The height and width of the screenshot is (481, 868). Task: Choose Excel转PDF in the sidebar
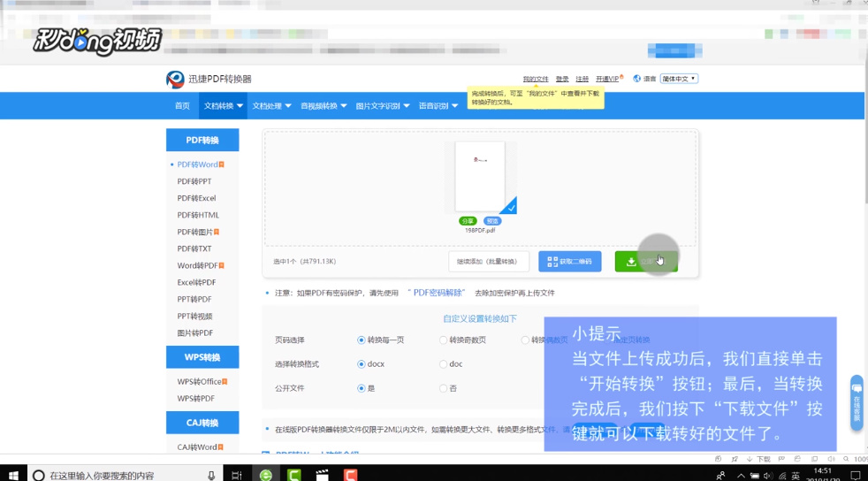pos(196,282)
